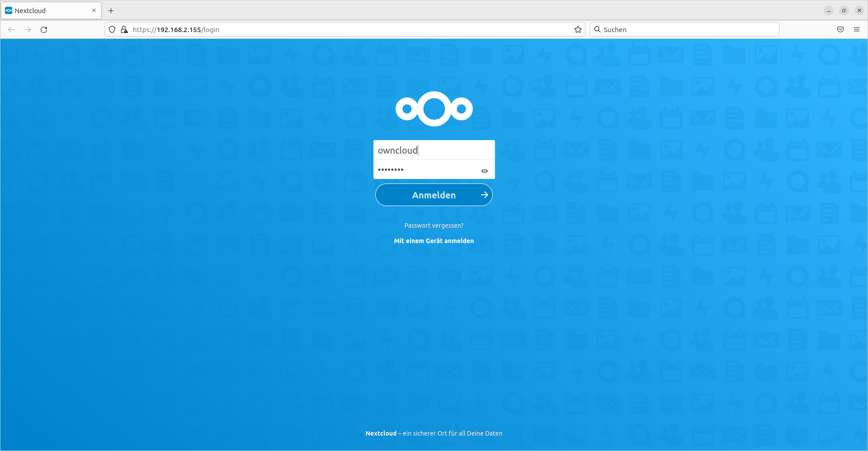Click the lock warning icon in address bar
This screenshot has height=451, width=868.
(124, 30)
